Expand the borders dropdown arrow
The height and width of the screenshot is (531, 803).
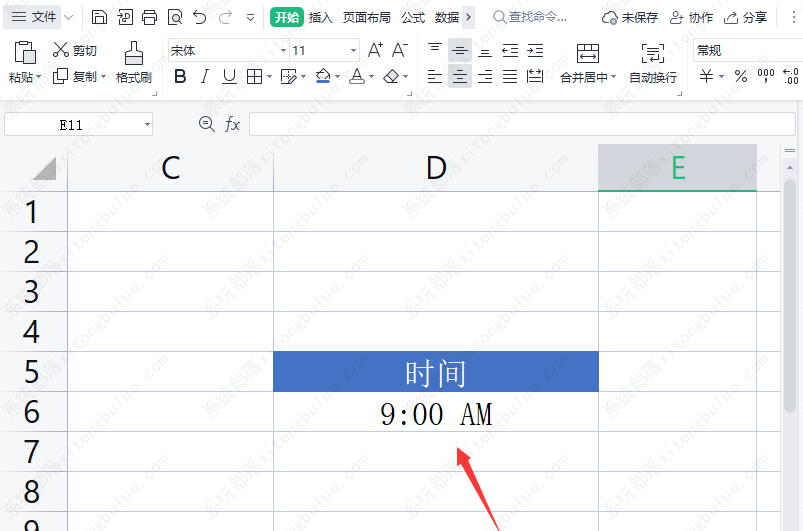pyautogui.click(x=269, y=77)
